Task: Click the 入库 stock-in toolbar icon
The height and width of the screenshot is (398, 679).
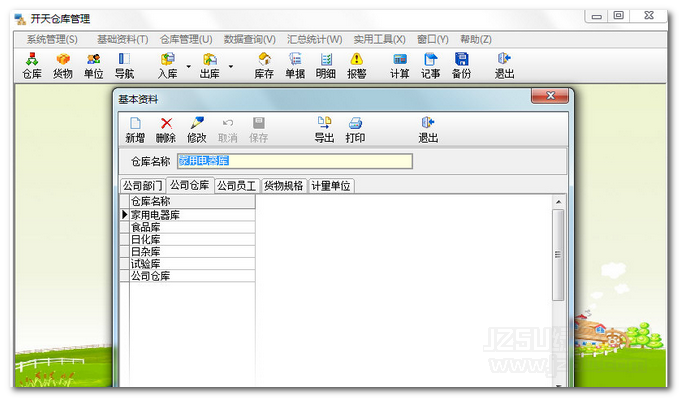Action: (x=168, y=65)
